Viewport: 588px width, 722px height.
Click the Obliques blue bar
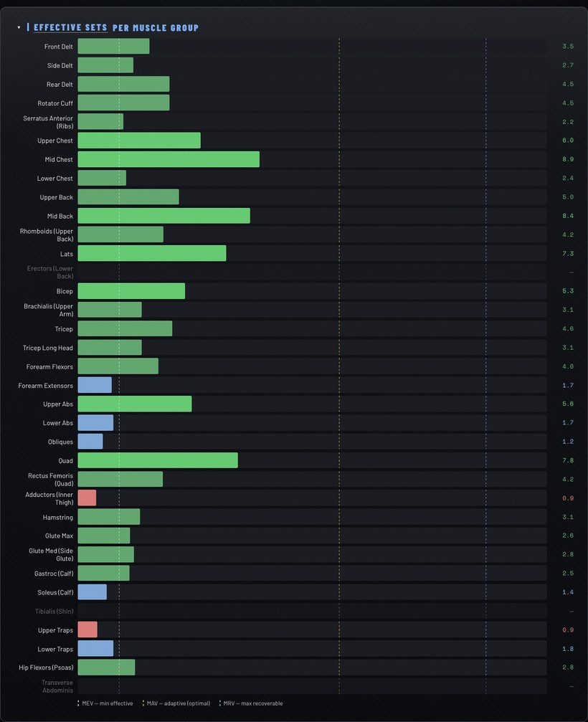click(90, 441)
